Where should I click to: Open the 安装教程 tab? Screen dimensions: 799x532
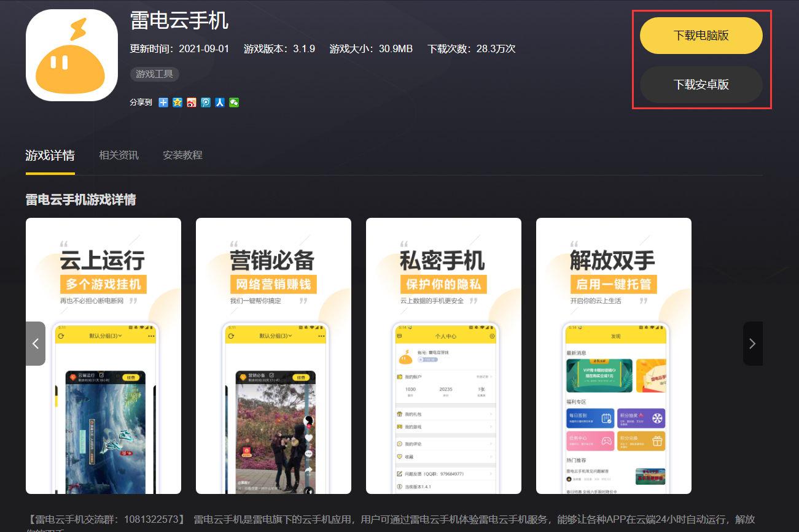(181, 155)
